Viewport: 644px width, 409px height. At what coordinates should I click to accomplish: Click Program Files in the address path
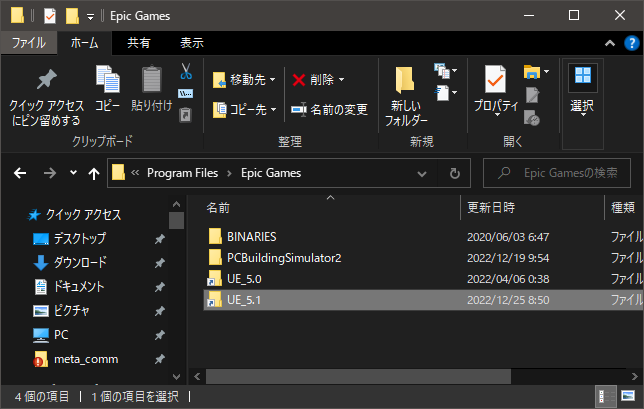tap(182, 173)
